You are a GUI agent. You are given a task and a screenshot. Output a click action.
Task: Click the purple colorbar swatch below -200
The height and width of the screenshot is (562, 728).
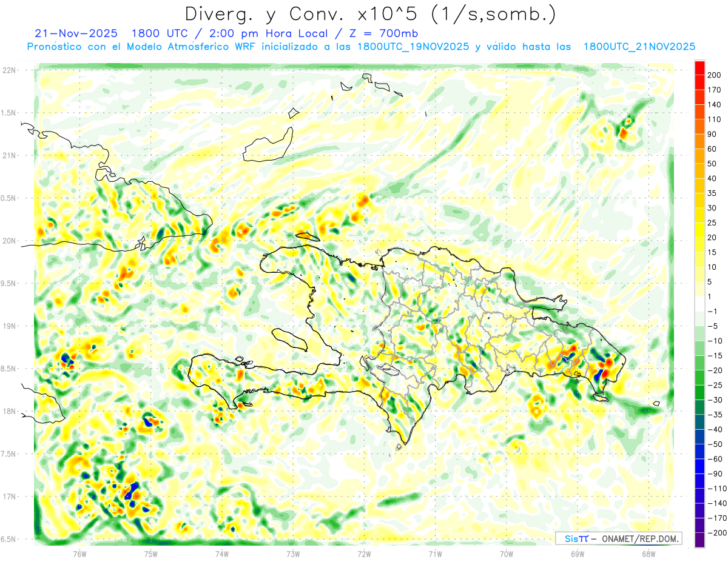pos(699,541)
